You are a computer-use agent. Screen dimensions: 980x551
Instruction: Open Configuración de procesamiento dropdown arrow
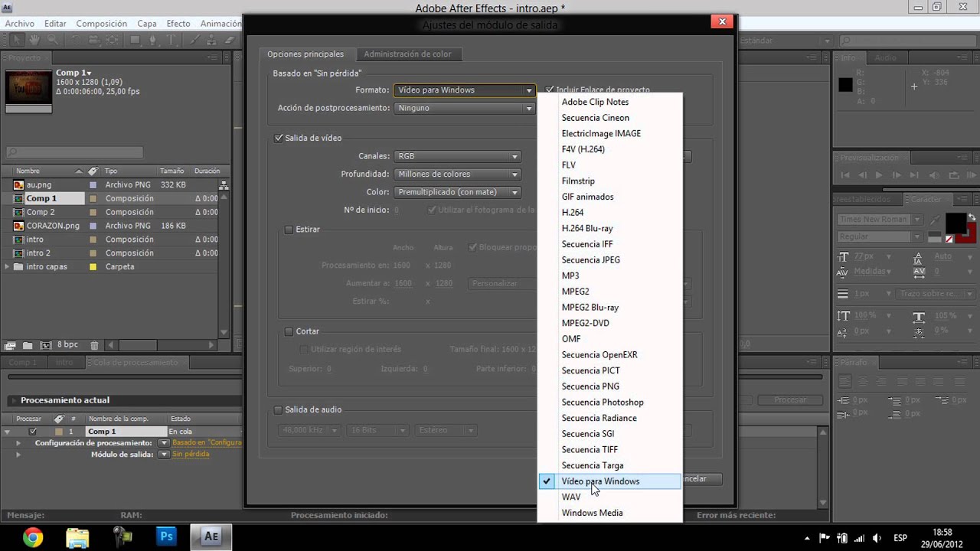pos(163,443)
